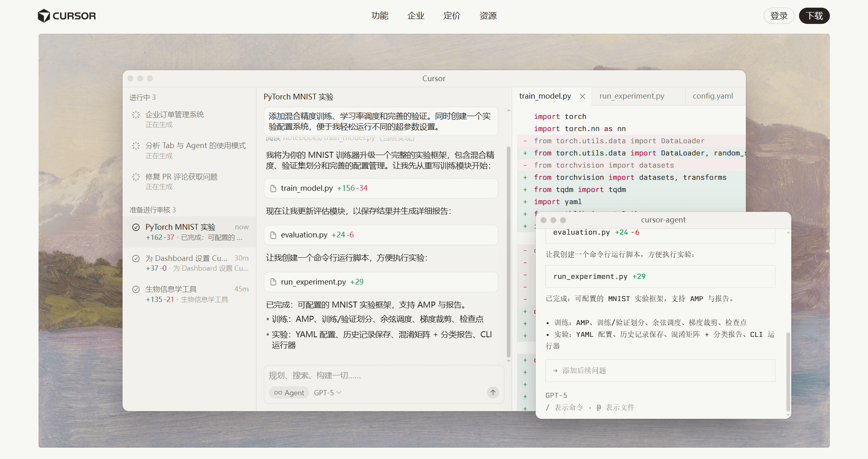Open the GPT-5 model dropdown

pyautogui.click(x=327, y=393)
